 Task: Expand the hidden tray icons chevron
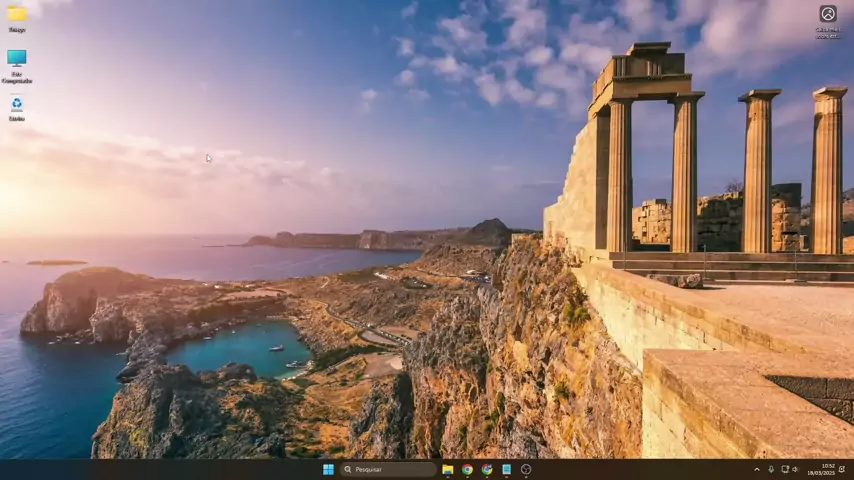[x=756, y=469]
